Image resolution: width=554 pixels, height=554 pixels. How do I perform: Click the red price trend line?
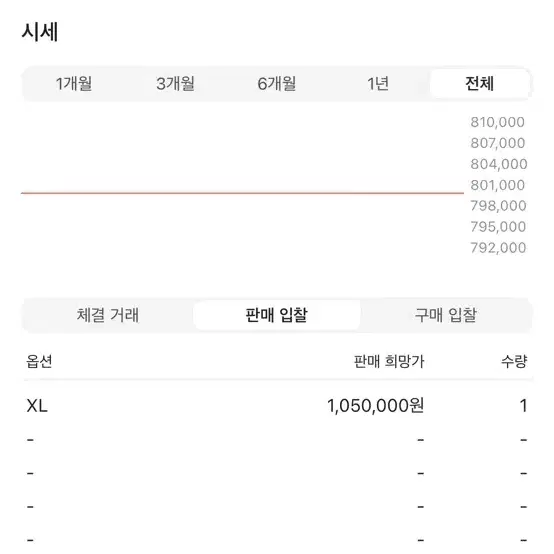coord(242,193)
